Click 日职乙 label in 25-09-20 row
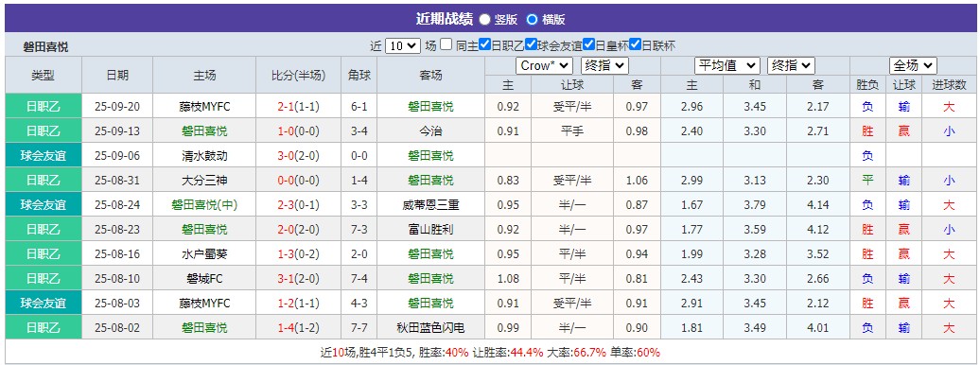980x365 pixels. tap(44, 107)
